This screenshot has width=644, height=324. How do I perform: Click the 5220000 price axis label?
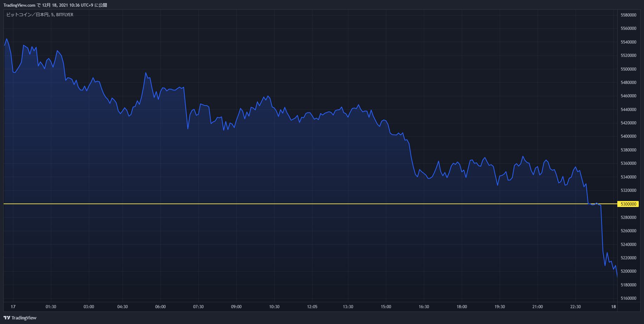coord(629,258)
